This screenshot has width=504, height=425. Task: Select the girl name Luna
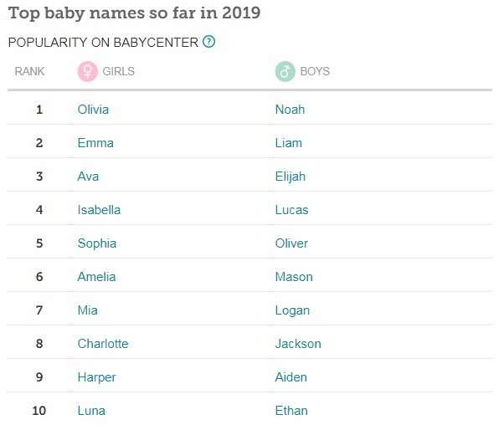pyautogui.click(x=91, y=411)
